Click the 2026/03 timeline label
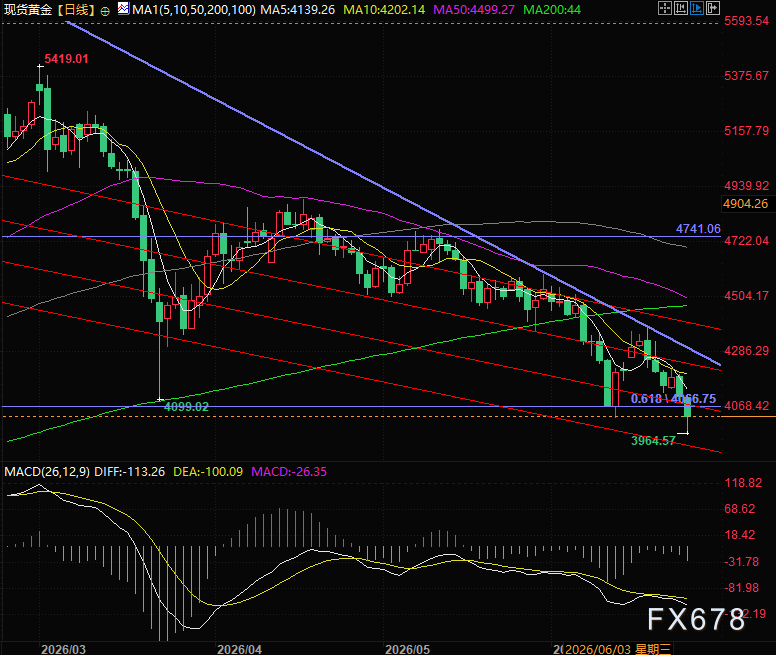776x655 pixels. point(63,649)
